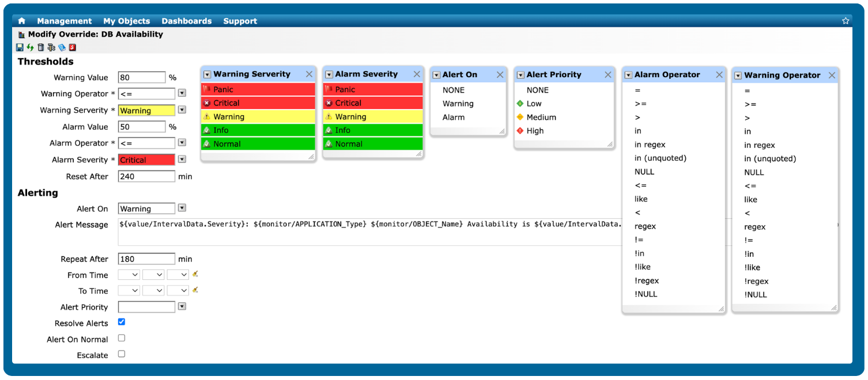The image size is (868, 380).
Task: Enable the Alert On Normal checkbox
Action: tap(122, 339)
